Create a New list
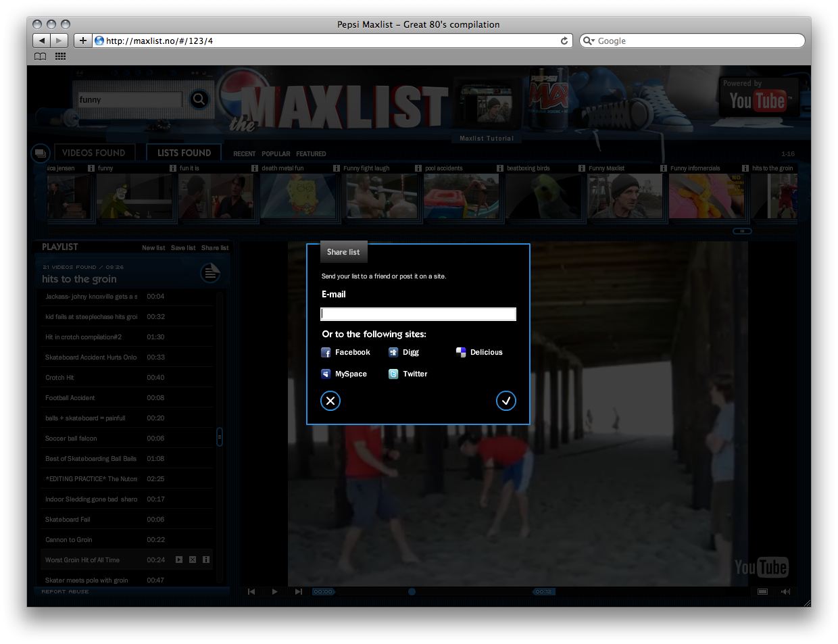The width and height of the screenshot is (838, 644). click(x=153, y=248)
